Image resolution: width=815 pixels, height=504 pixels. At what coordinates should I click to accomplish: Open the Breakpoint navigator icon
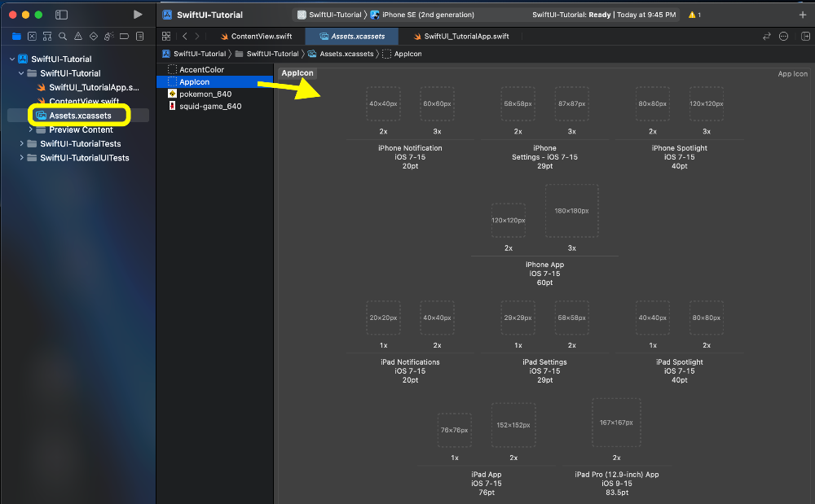pyautogui.click(x=124, y=37)
